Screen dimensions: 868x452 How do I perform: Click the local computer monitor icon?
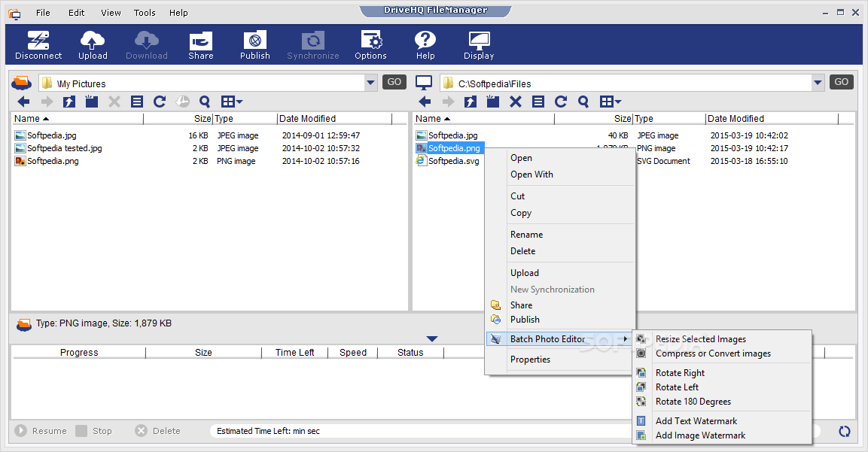click(424, 83)
